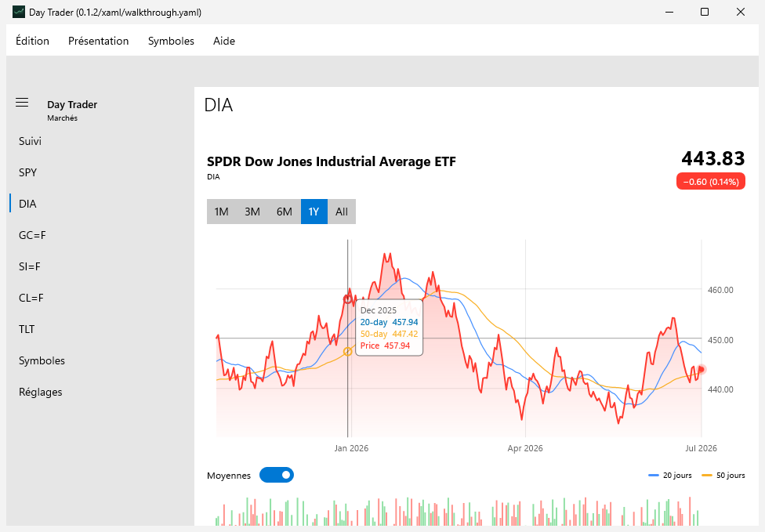Click the 460.00 price axis label
Screen dimensions: 765x532
tap(720, 290)
